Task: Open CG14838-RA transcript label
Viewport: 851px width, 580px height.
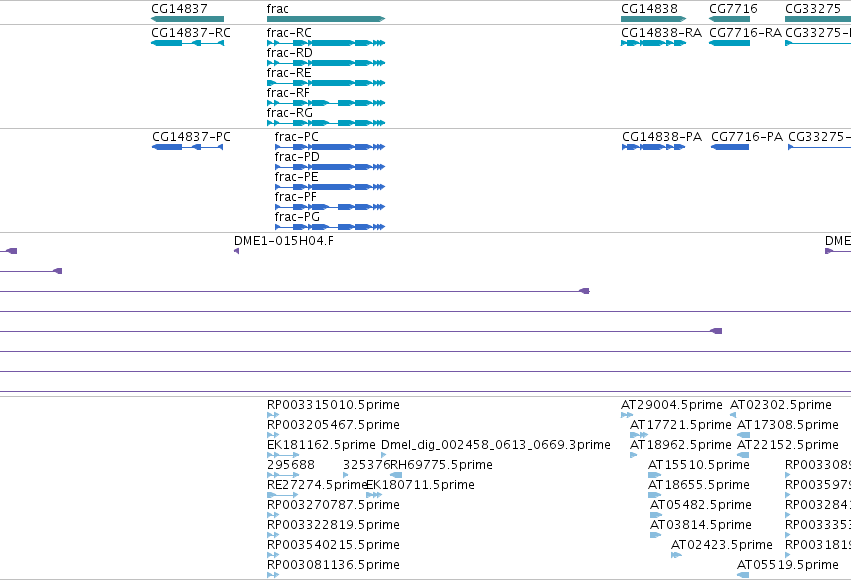Action: [x=661, y=33]
